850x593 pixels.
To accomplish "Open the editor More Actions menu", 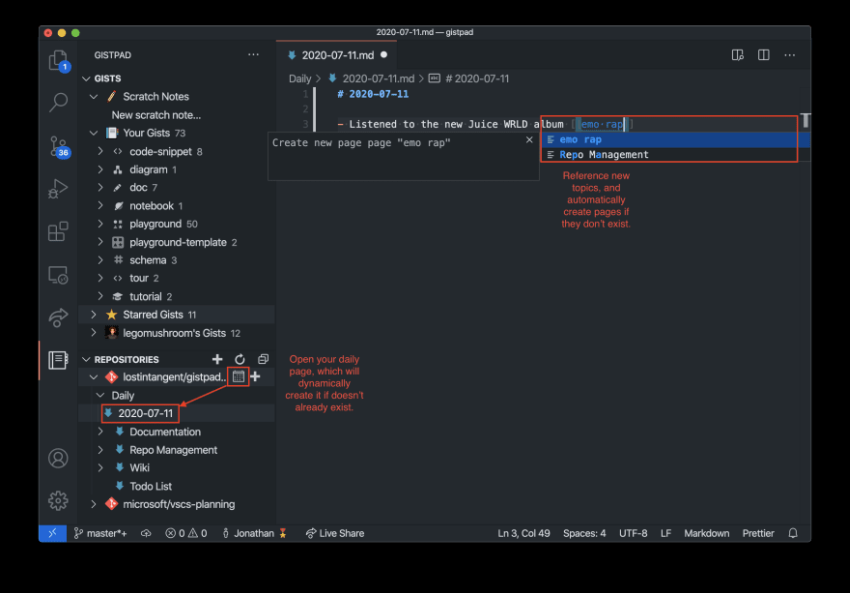I will tap(789, 55).
